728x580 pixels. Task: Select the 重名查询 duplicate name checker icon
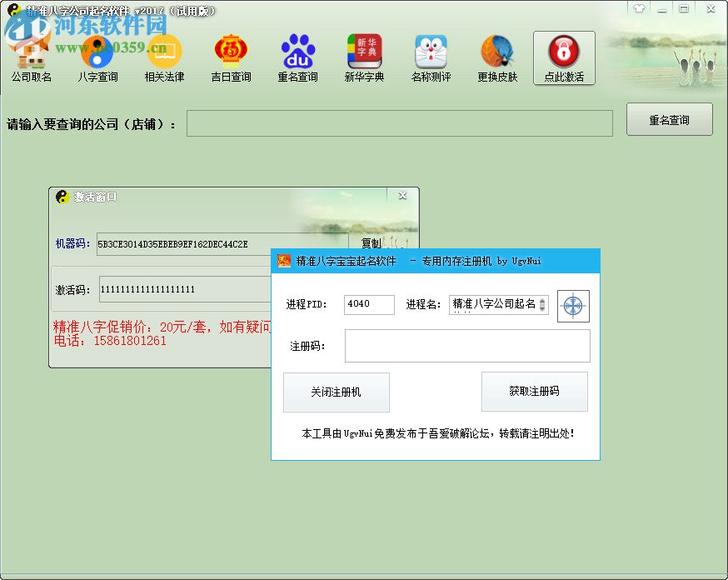pos(297,57)
